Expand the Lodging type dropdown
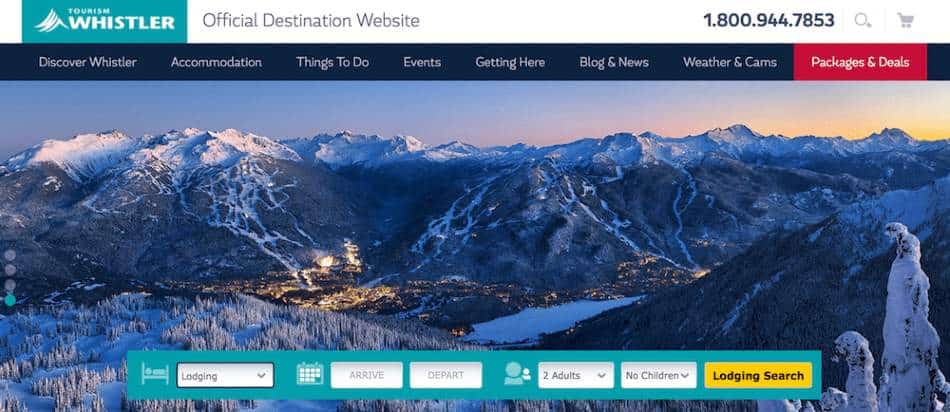This screenshot has height=412, width=950. pyautogui.click(x=225, y=375)
